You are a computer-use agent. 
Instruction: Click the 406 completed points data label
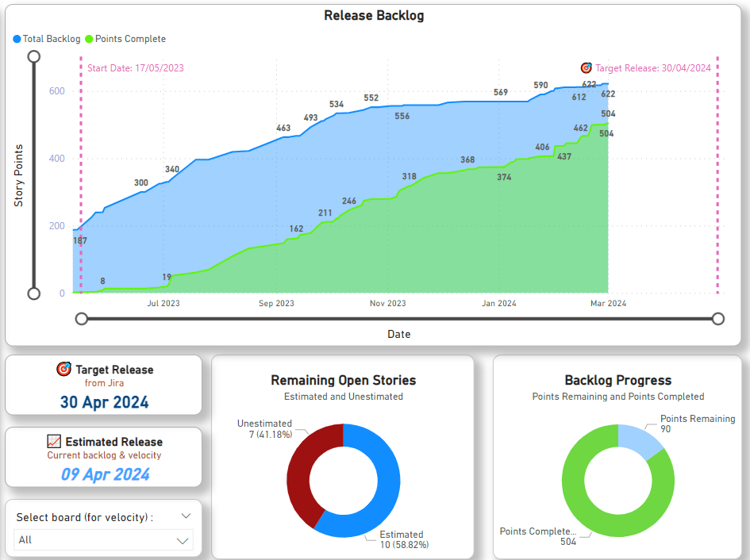coord(542,147)
